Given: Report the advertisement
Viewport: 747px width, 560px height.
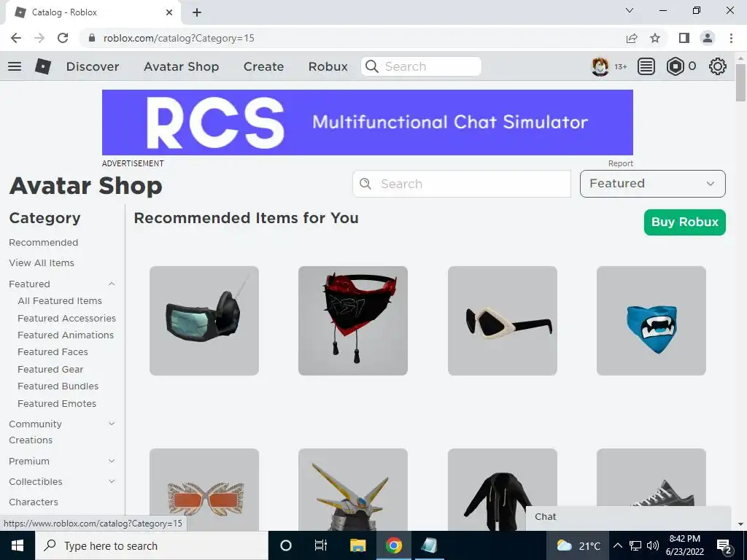Looking at the screenshot, I should (x=620, y=163).
